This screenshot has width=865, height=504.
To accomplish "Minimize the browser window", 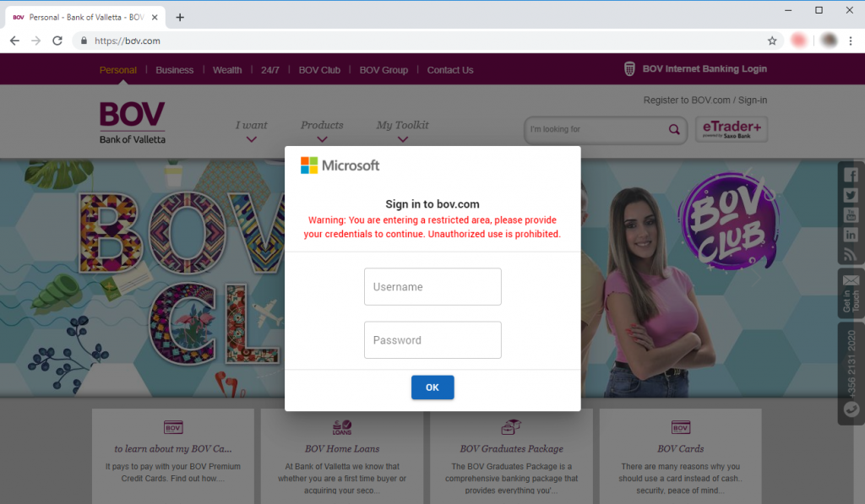I will click(788, 10).
